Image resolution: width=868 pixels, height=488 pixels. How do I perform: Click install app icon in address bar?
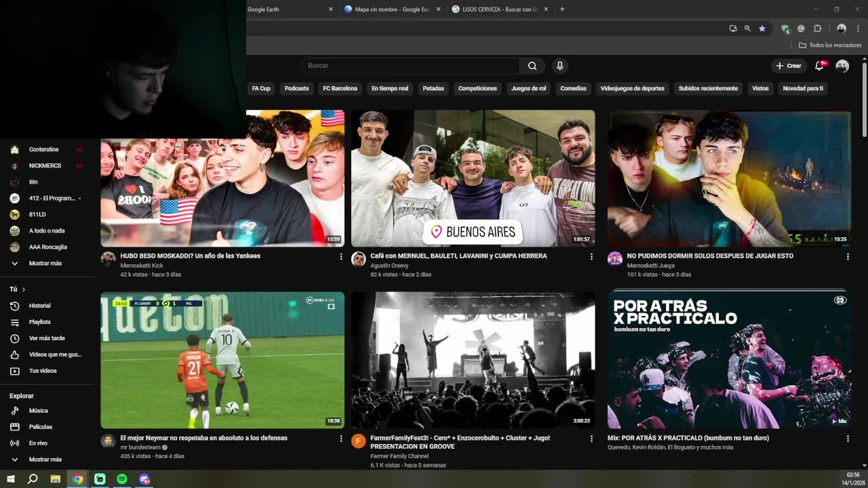tap(733, 28)
